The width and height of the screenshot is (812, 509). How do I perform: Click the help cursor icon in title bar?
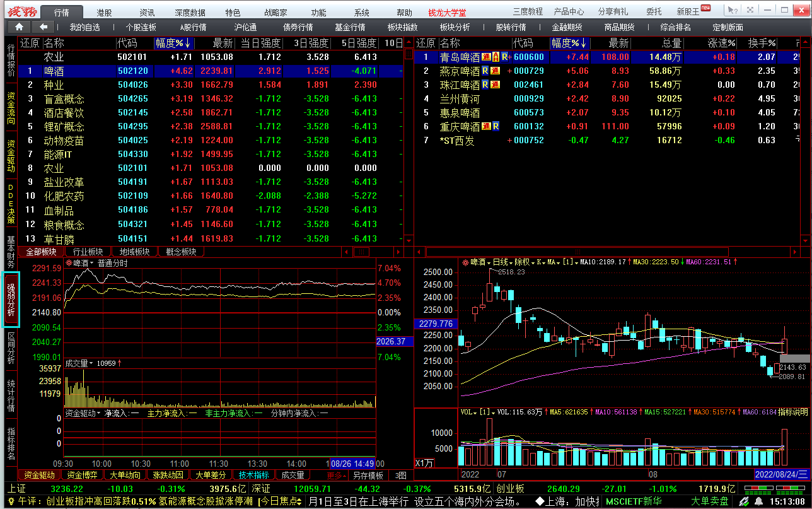[x=732, y=10]
